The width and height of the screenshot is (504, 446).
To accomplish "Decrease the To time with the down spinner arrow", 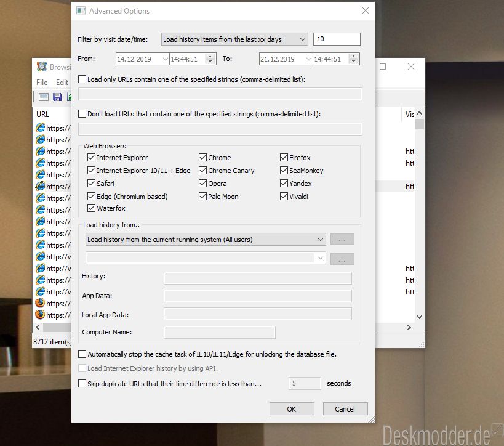I will click(354, 62).
